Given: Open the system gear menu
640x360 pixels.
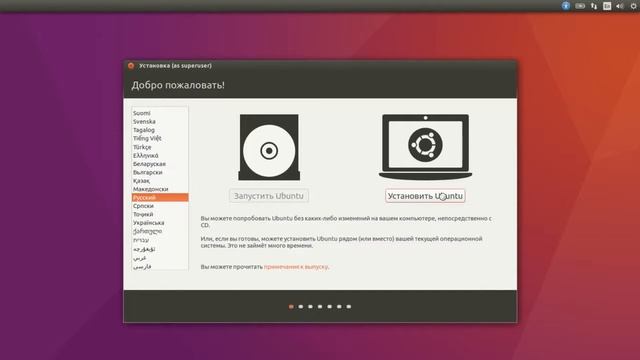Looking at the screenshot, I should coord(634,6).
